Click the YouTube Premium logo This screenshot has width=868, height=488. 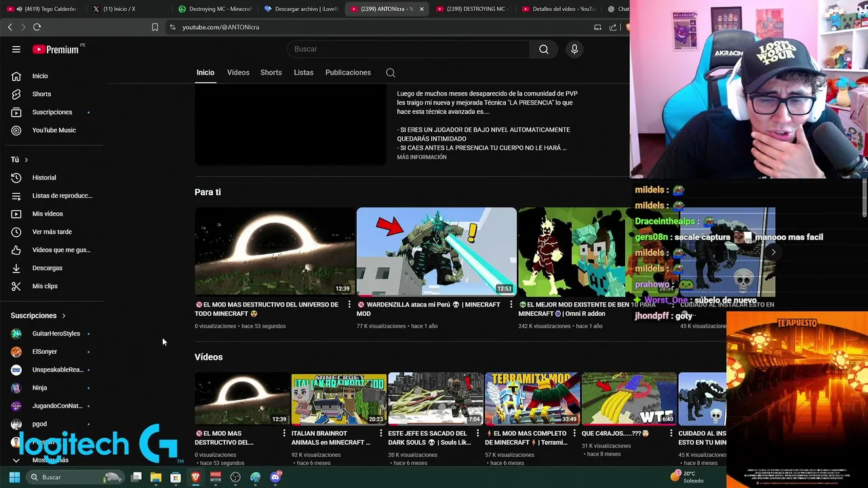click(x=56, y=49)
